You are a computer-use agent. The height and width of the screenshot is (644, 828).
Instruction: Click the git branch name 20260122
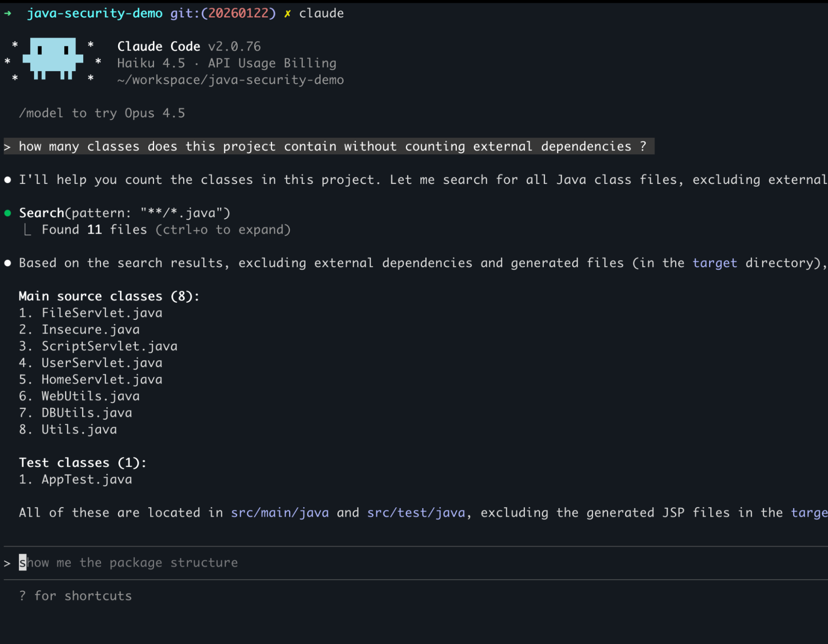[x=238, y=13]
